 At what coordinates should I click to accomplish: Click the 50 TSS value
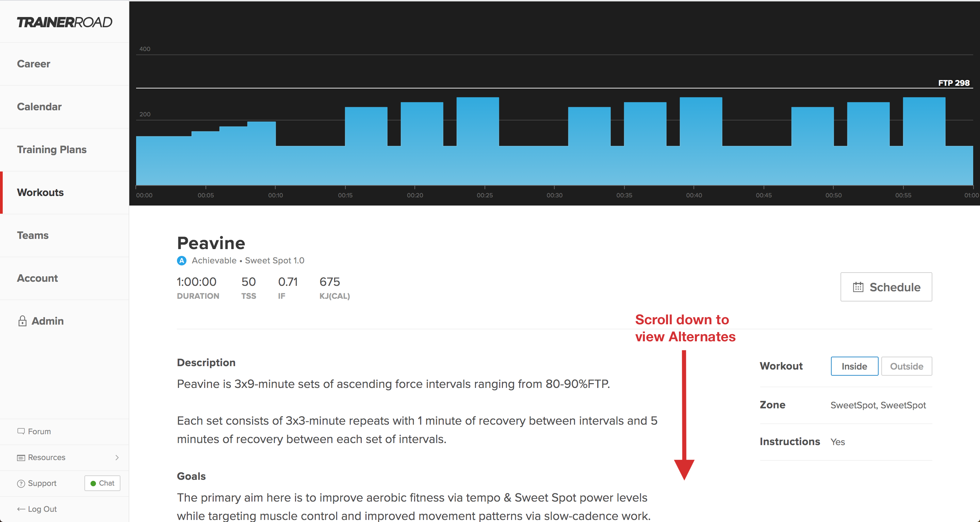248,282
